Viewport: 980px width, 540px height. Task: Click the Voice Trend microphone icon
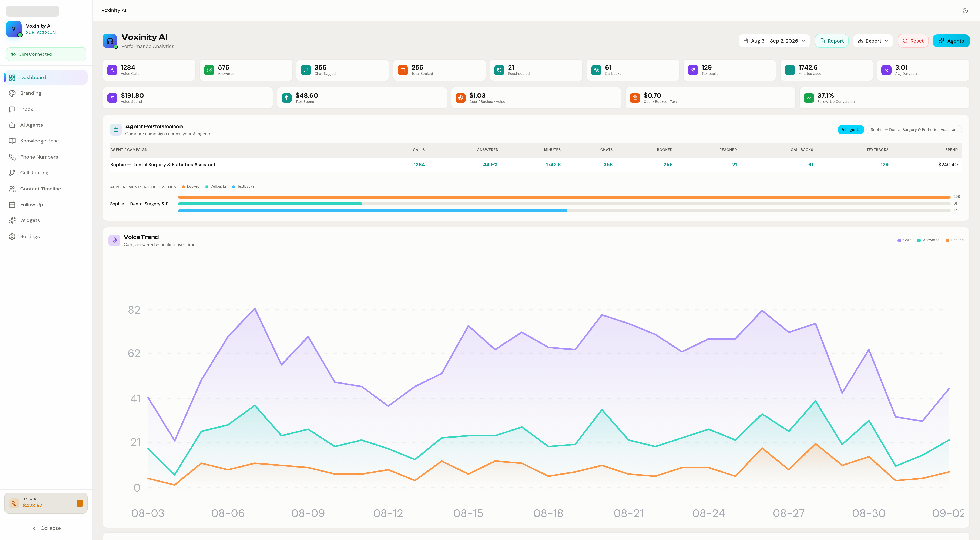(114, 240)
